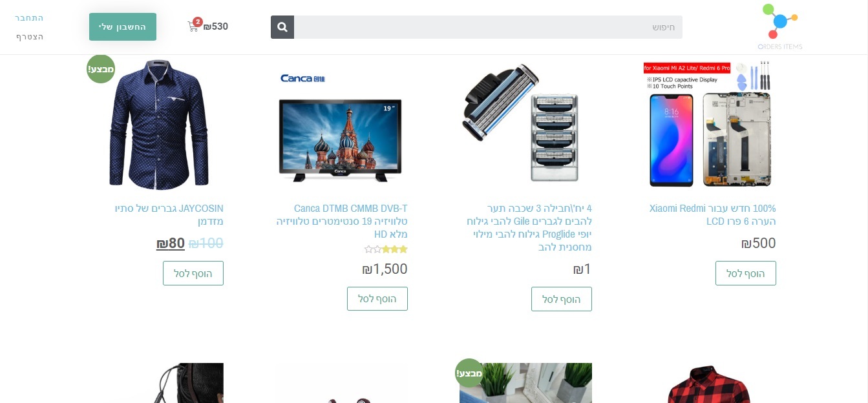Add Xiaomi Redmi LCD to cart
868x403 pixels.
(x=746, y=273)
